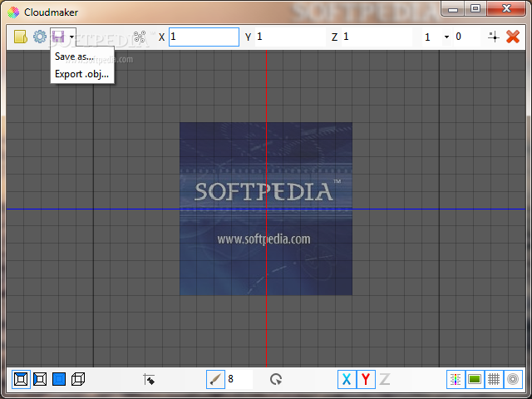Click the brush size field showing 8
532x399 pixels.
pos(239,379)
